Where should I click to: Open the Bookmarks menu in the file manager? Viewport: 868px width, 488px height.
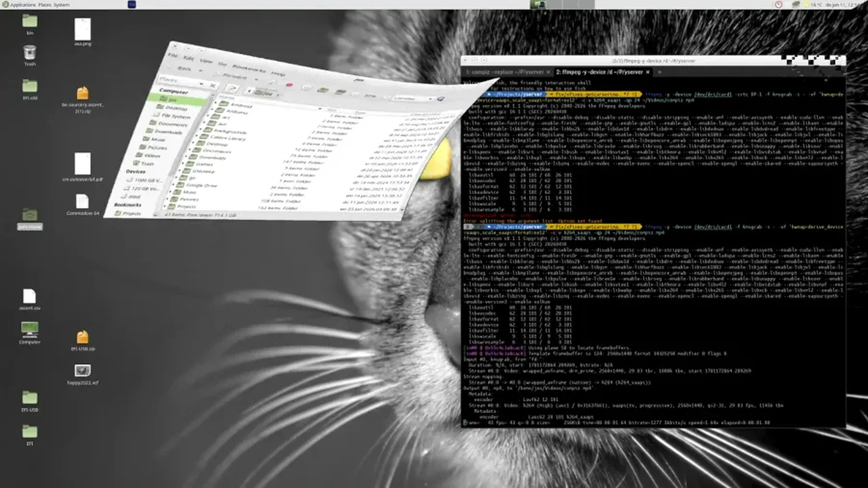tap(249, 69)
